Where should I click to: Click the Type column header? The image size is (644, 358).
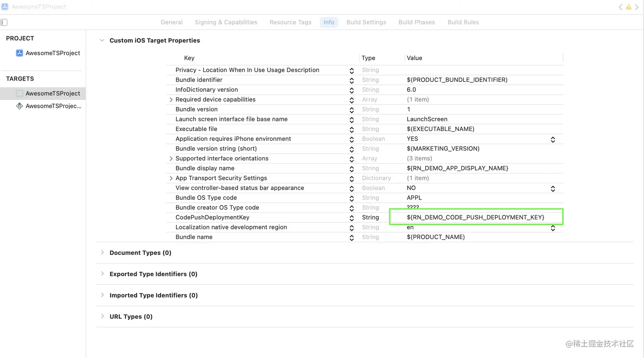tap(368, 58)
